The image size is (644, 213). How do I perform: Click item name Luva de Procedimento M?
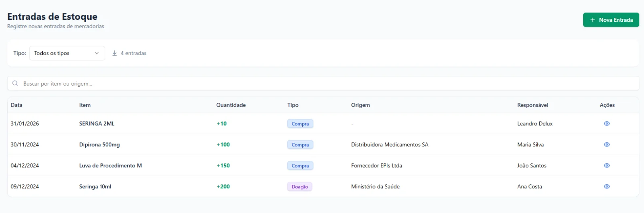(x=111, y=166)
